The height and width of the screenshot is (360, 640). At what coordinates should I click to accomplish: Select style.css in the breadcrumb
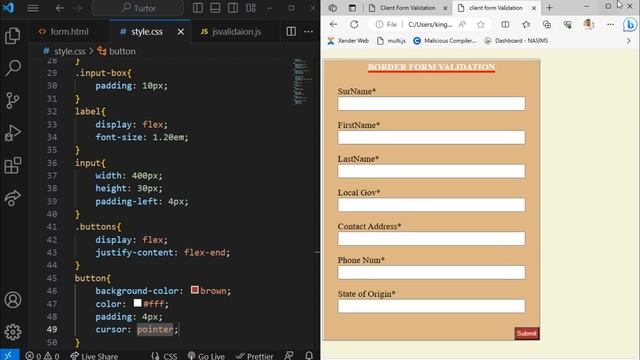pyautogui.click(x=70, y=51)
